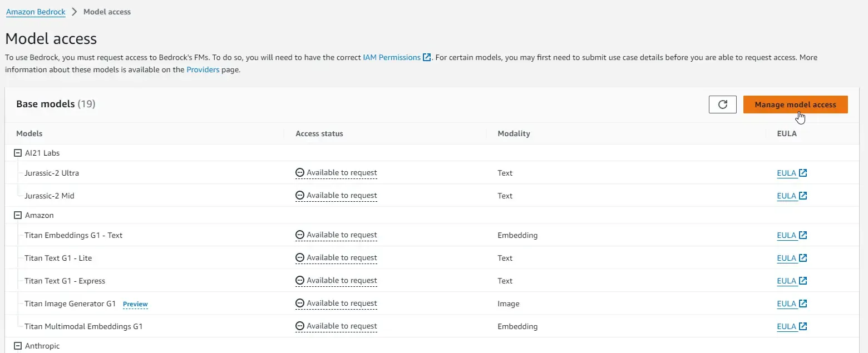868x353 pixels.
Task: Collapse the Anthropic provider group
Action: pyautogui.click(x=17, y=346)
